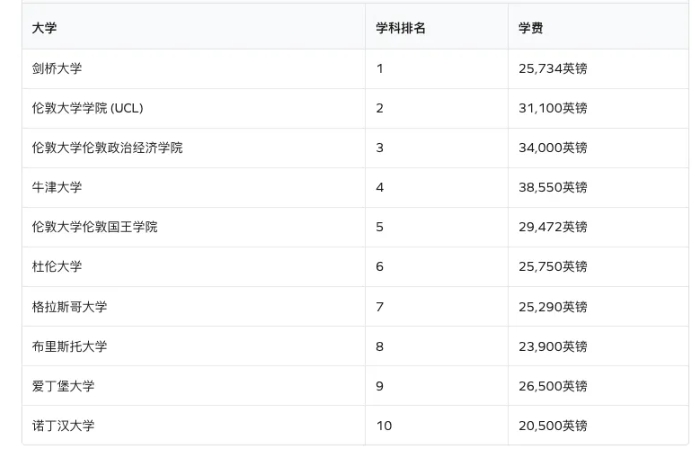Select the 杜伦大学 cell
Viewport: 698px width, 456px height.
point(58,267)
